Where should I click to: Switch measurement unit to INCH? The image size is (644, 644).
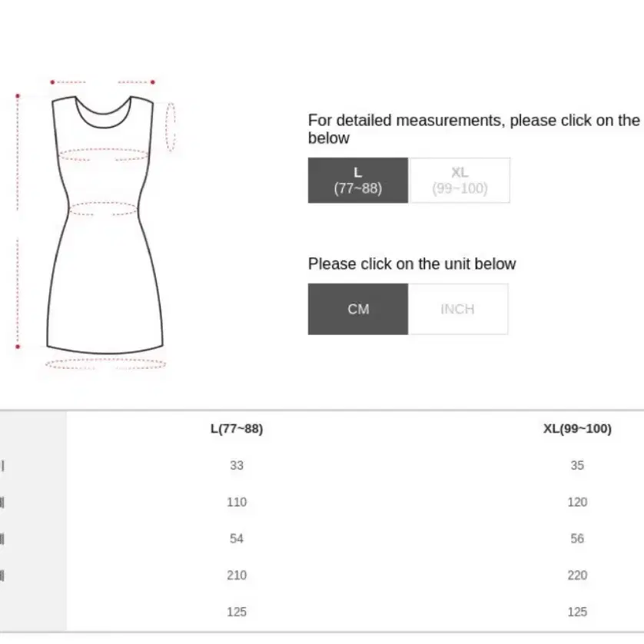click(457, 309)
